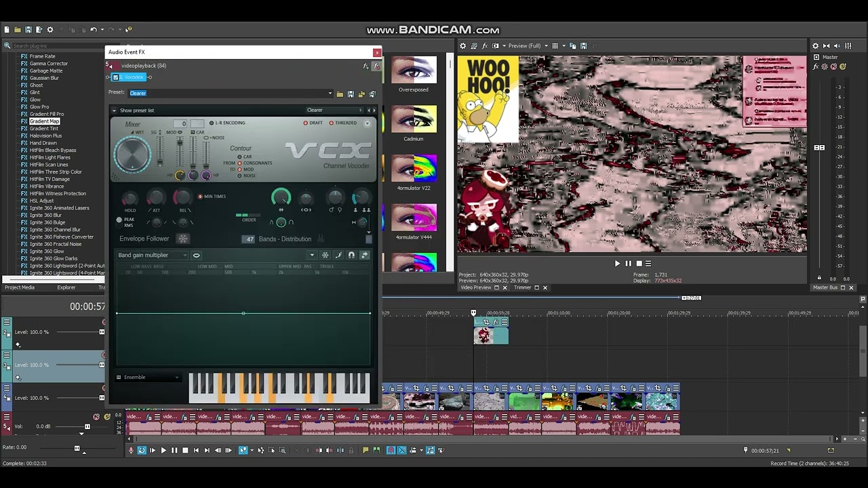Screen dimensions: 868x488
Task: Go to end of project in transport bar
Action: pos(207,450)
